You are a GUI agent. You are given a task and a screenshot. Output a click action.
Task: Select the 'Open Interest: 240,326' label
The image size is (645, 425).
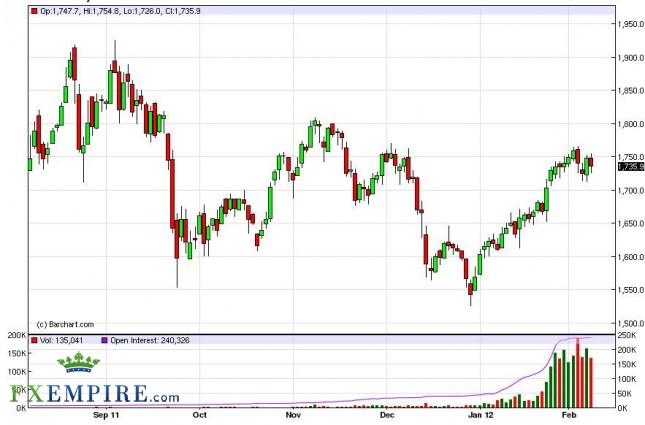click(150, 341)
